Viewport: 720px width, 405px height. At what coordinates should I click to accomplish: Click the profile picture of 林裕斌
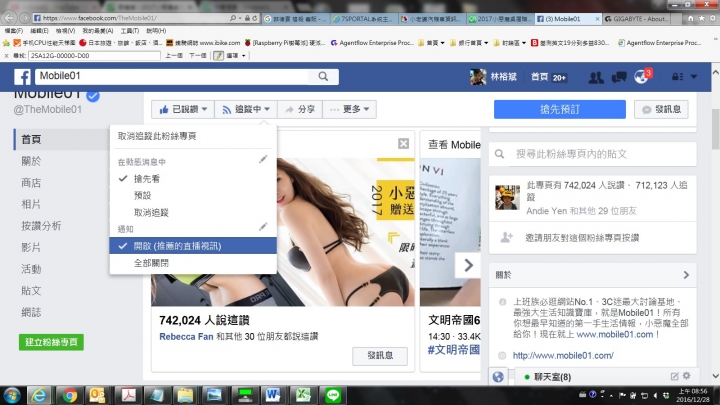pyautogui.click(x=478, y=77)
